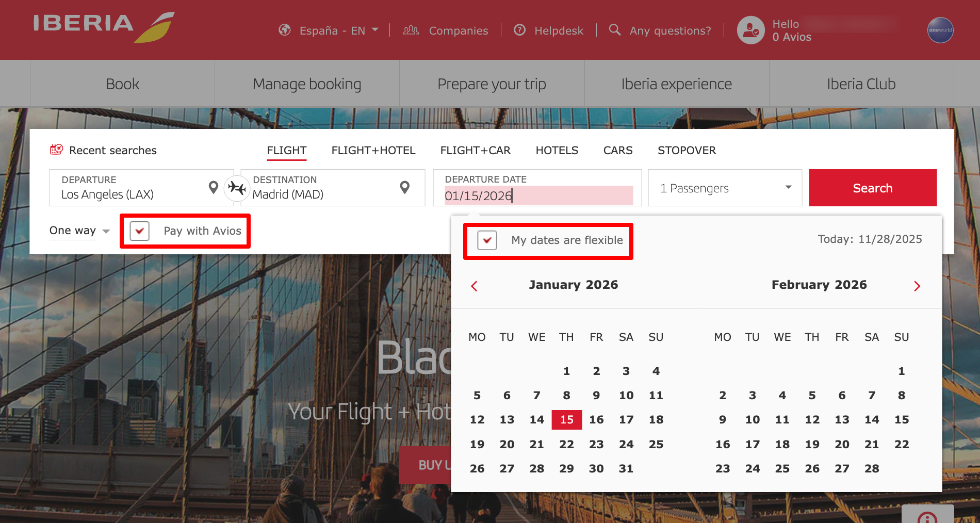Click the Any questions? search link
The image size is (980, 523).
click(x=670, y=30)
